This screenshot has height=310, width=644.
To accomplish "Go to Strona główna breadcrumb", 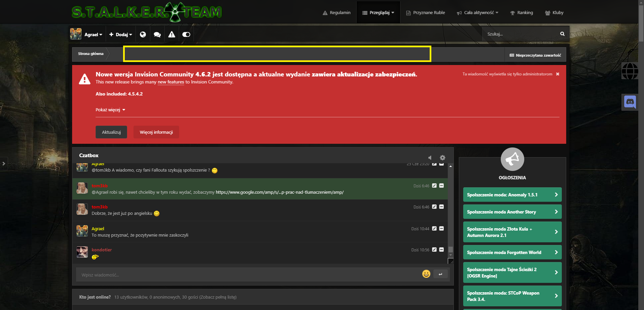I will [x=91, y=54].
